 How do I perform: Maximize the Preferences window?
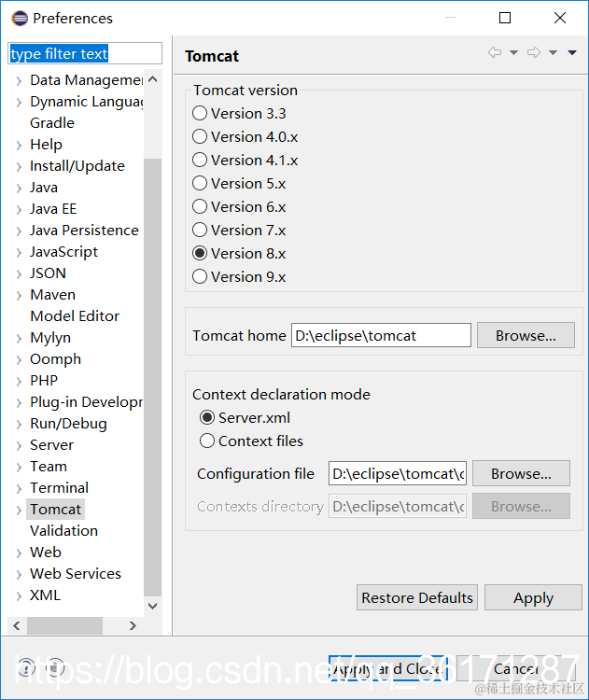tap(505, 18)
